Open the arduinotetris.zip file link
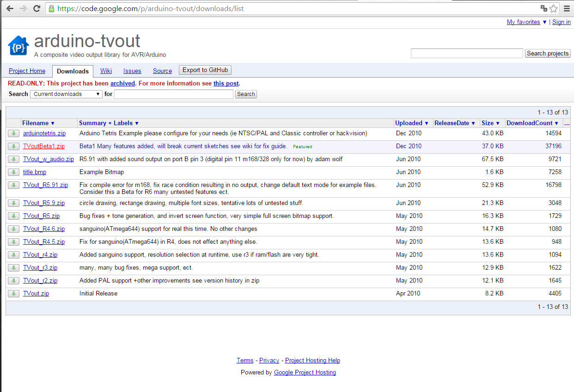This screenshot has width=574, height=392. pos(44,133)
